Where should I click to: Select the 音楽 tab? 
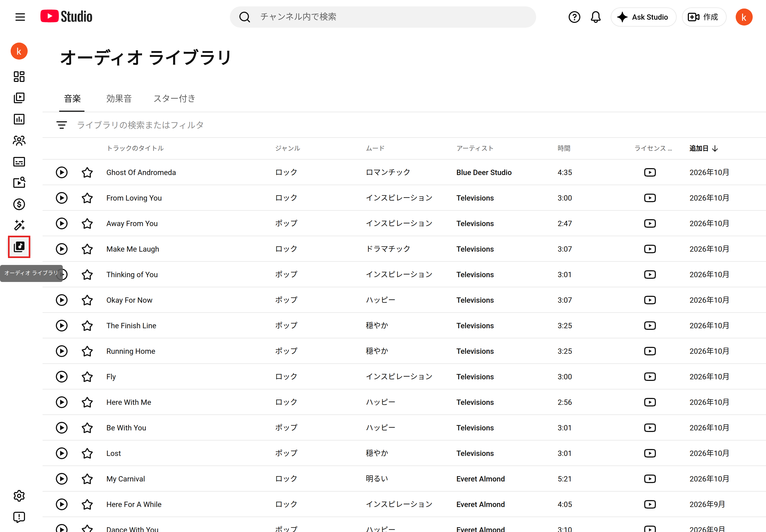point(72,99)
